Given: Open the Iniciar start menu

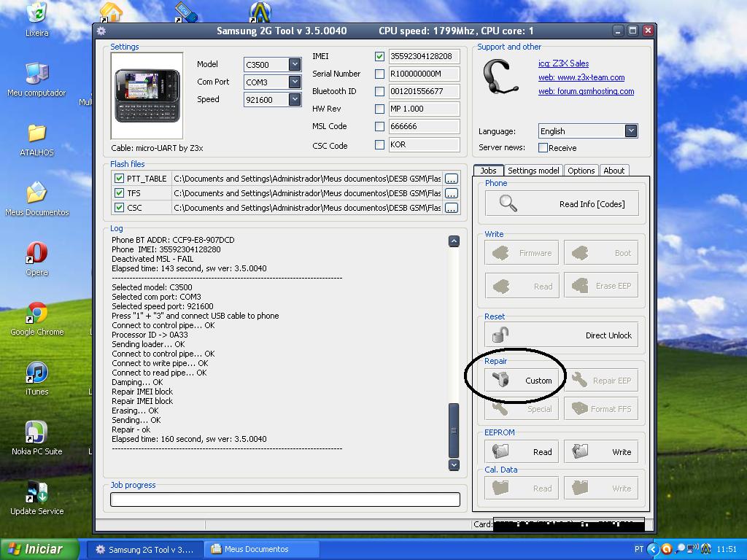Looking at the screenshot, I should click(x=39, y=549).
